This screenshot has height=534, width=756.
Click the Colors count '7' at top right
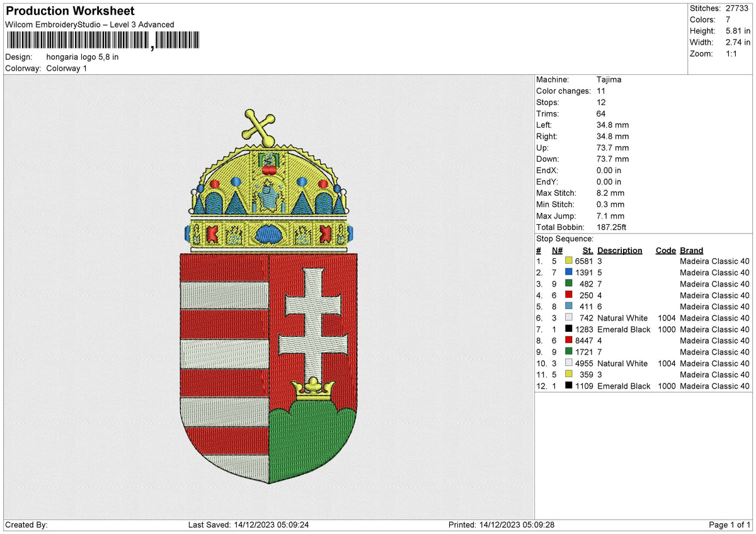(728, 20)
